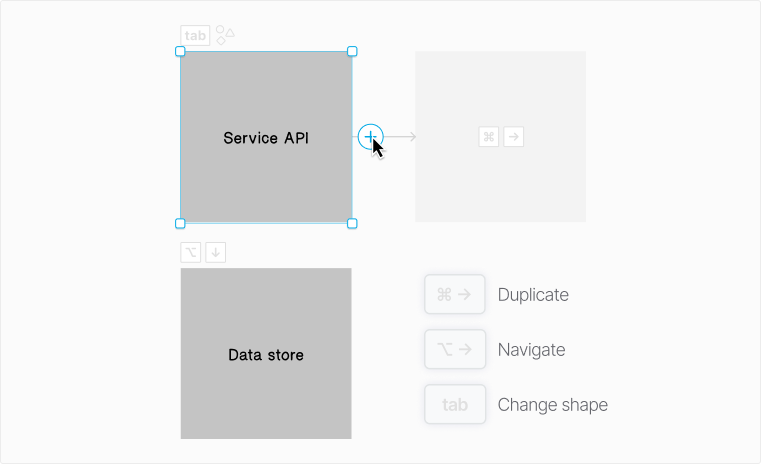The height and width of the screenshot is (464, 761).
Task: Click the Duplicate label text
Action: (533, 295)
